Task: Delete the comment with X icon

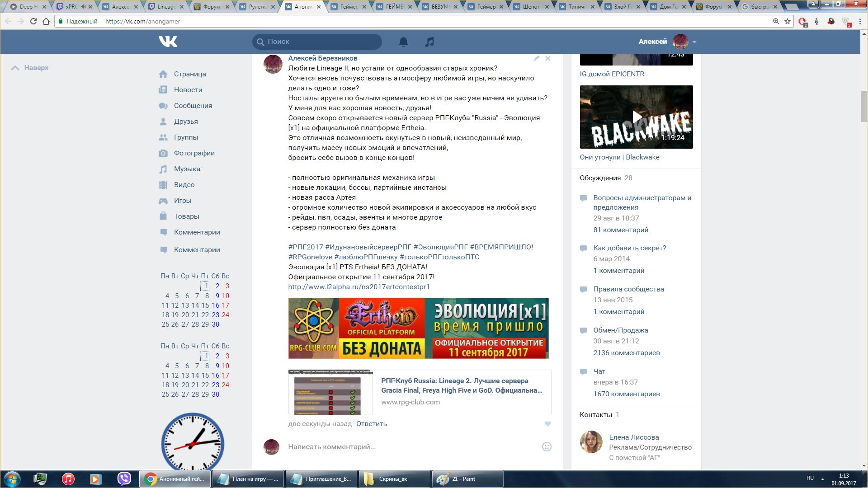Action: pyautogui.click(x=547, y=58)
